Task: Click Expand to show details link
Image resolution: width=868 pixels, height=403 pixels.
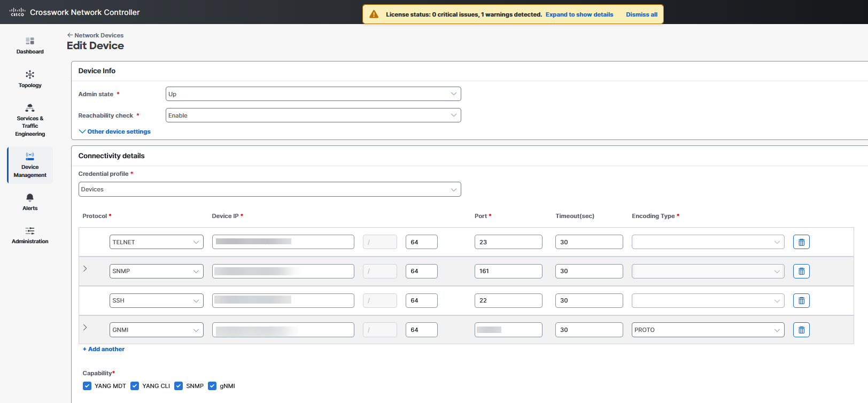Action: [579, 14]
